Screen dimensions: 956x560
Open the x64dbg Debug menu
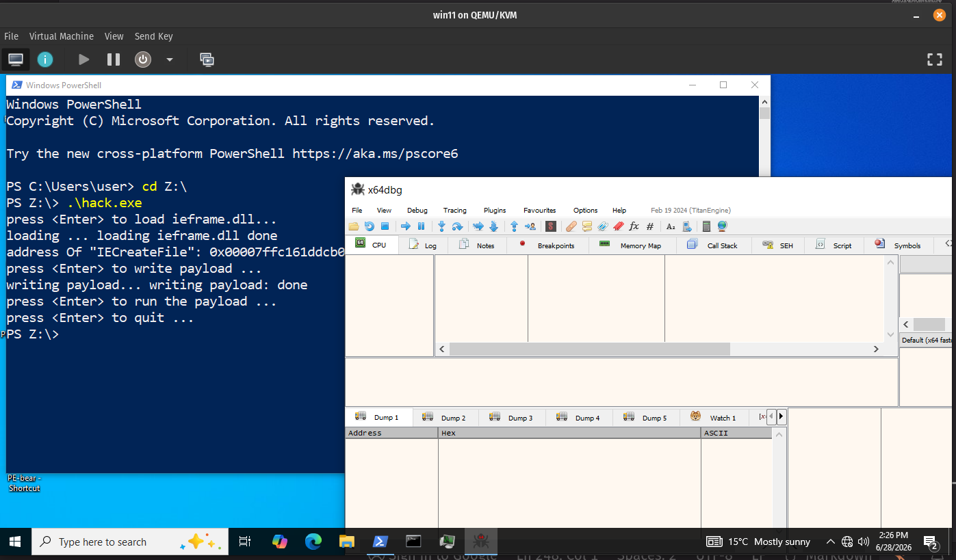click(417, 210)
